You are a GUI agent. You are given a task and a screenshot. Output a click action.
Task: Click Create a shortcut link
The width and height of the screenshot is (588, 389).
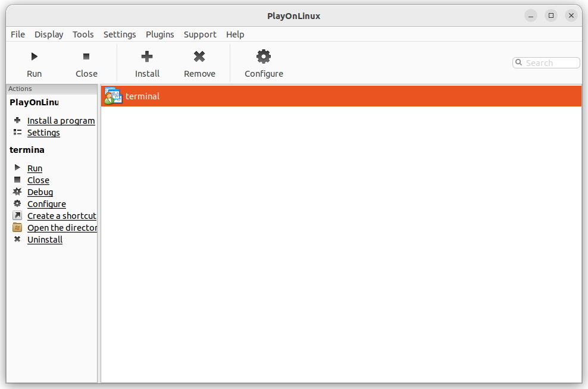point(62,216)
